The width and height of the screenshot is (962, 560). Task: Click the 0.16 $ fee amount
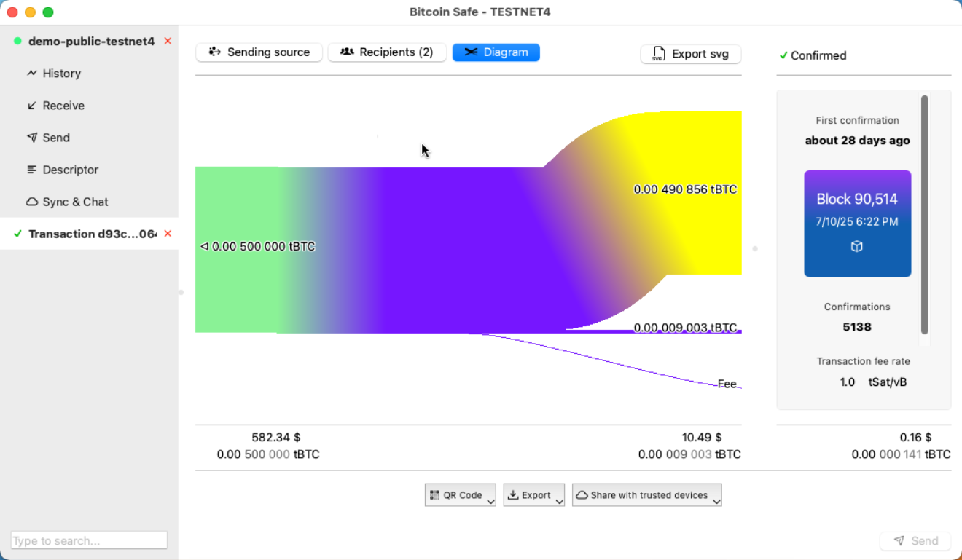pos(915,438)
